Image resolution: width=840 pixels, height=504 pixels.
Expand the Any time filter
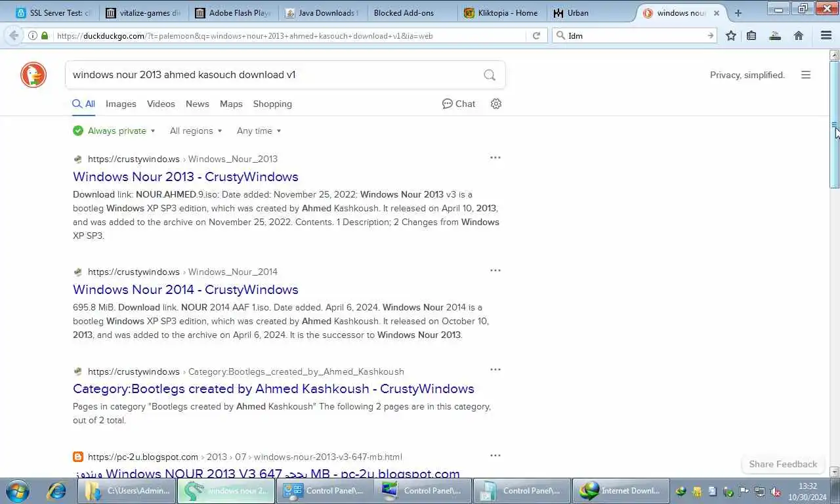tap(259, 131)
